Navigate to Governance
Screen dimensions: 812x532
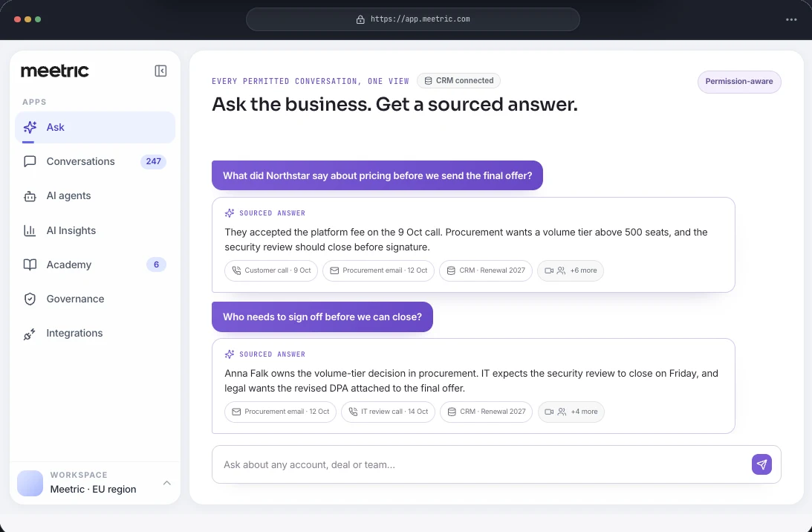click(x=95, y=299)
